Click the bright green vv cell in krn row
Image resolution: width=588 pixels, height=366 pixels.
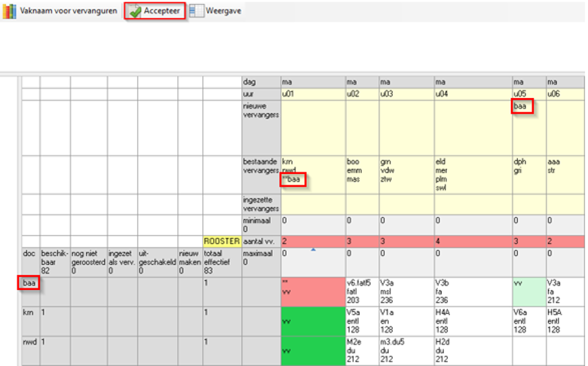[x=312, y=320]
